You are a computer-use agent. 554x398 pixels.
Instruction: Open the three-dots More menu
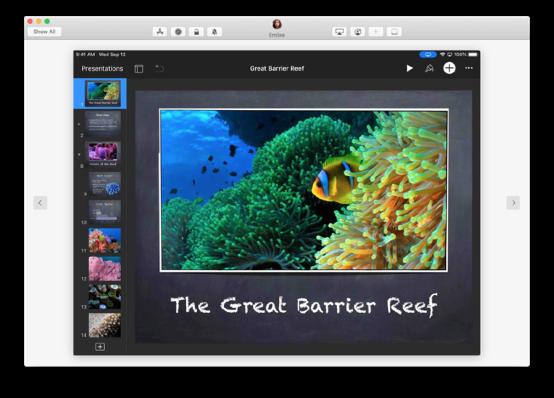point(469,68)
